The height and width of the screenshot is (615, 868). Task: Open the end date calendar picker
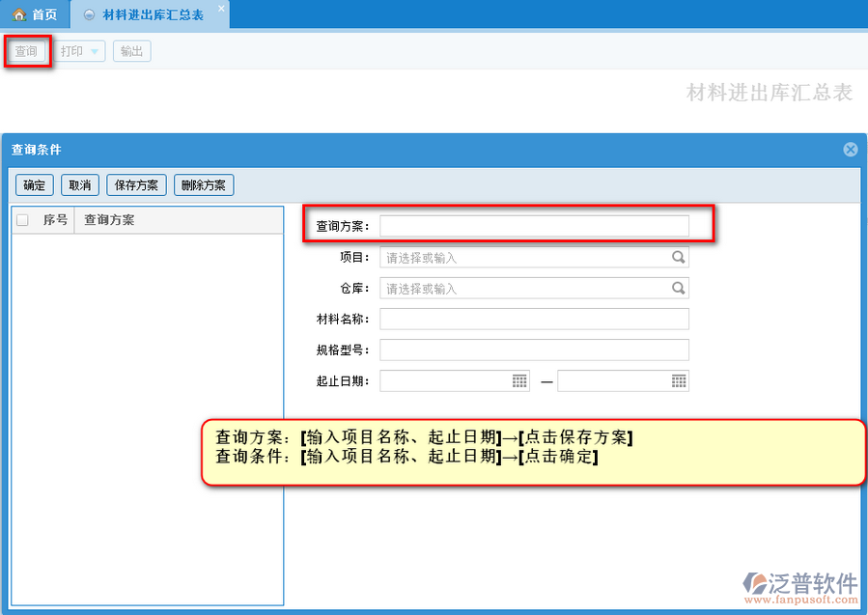pyautogui.click(x=679, y=381)
